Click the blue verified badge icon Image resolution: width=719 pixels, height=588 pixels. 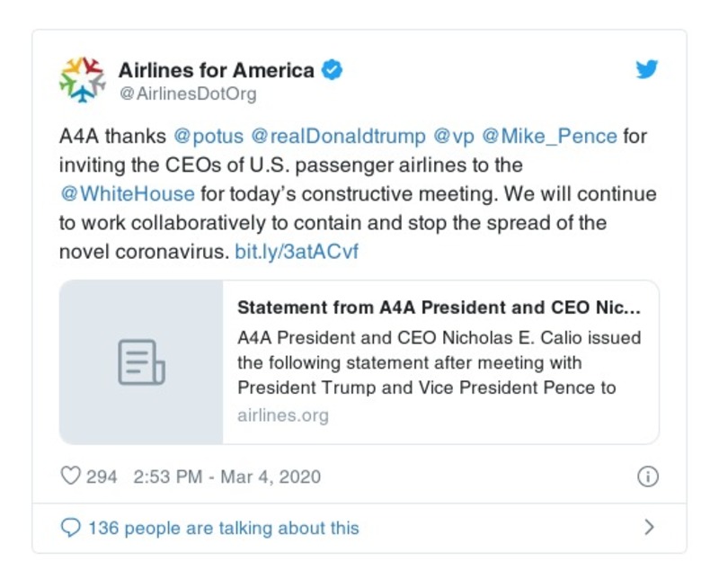tap(333, 70)
